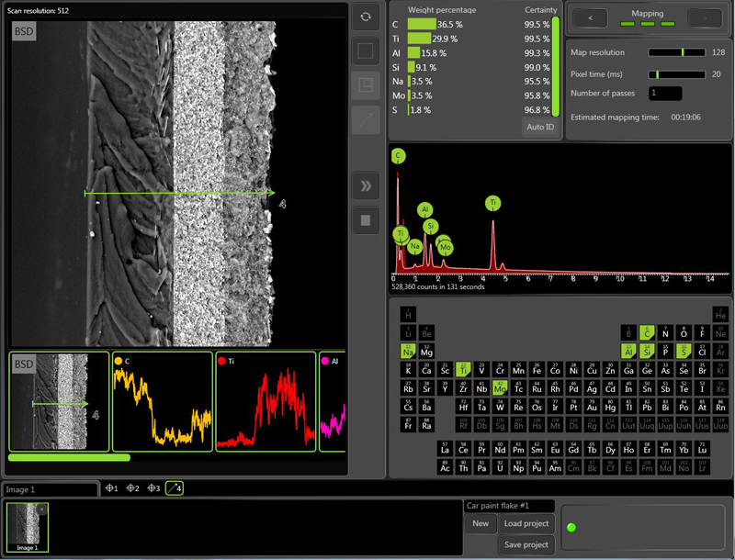
Task: Click the line scan arrow tool
Action: [x=366, y=120]
